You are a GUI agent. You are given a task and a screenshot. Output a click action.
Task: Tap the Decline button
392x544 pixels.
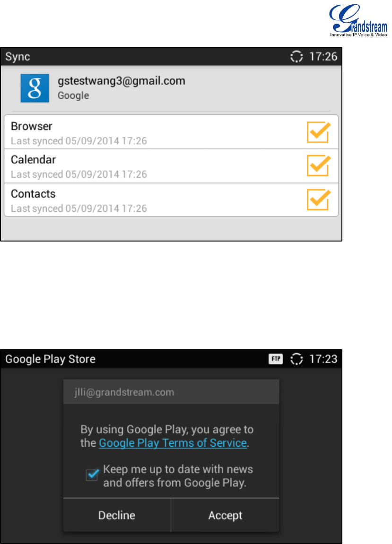coord(117,515)
